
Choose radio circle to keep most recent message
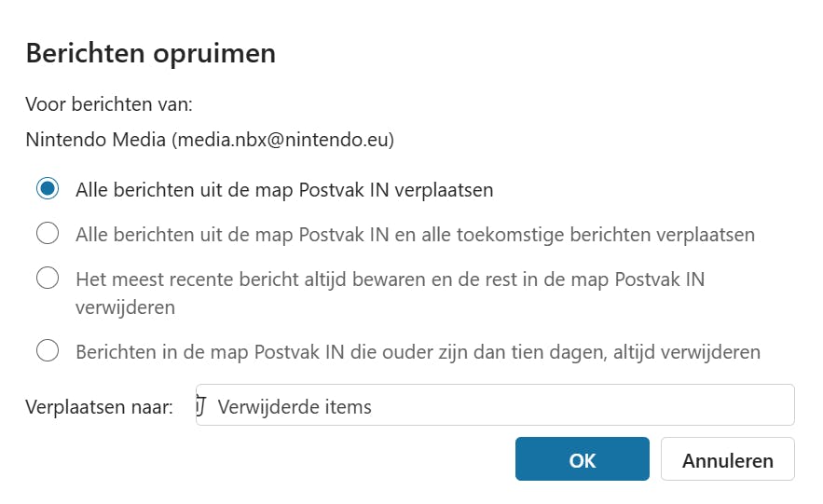48,279
